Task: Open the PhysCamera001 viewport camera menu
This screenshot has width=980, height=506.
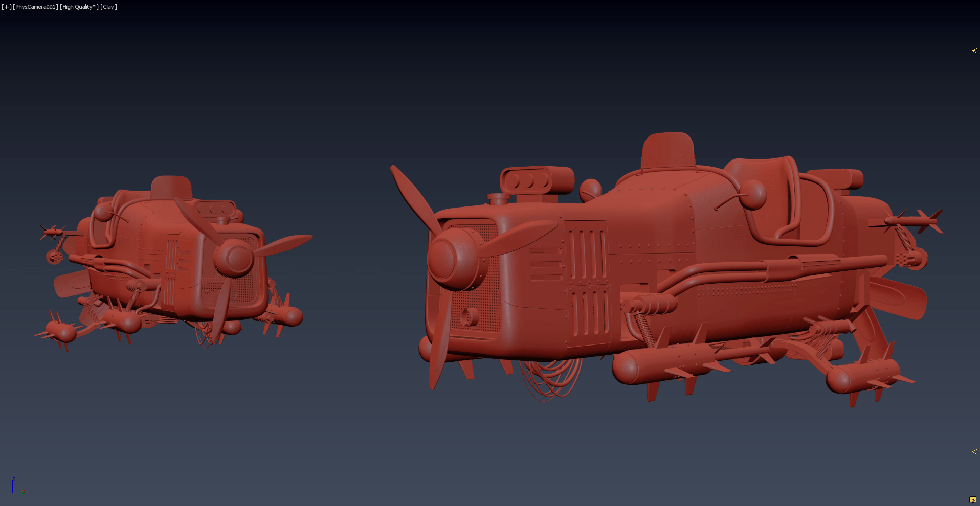Action: click(35, 7)
